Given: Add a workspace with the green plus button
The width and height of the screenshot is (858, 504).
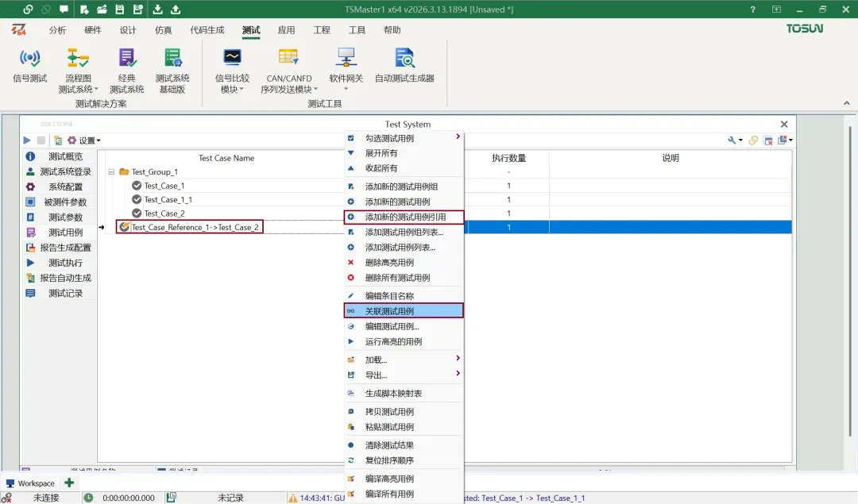Looking at the screenshot, I should pyautogui.click(x=68, y=483).
